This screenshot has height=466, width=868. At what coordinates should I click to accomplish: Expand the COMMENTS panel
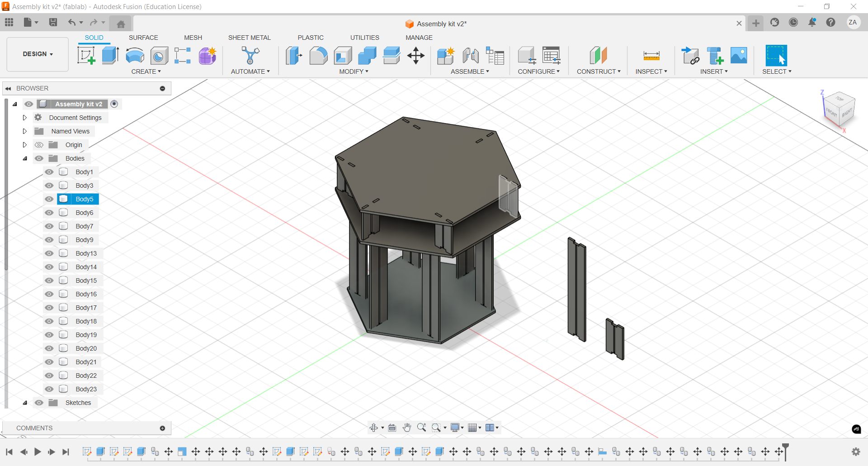[162, 428]
